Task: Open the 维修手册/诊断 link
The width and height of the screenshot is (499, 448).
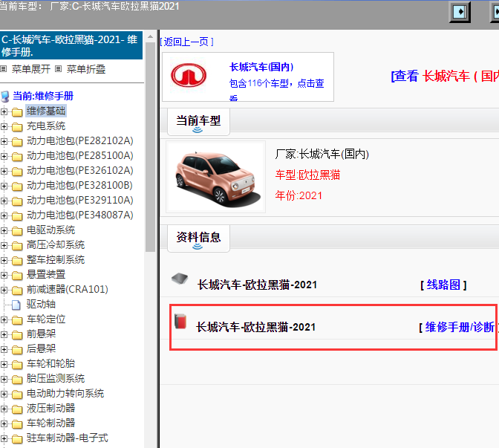Action: pos(460,327)
